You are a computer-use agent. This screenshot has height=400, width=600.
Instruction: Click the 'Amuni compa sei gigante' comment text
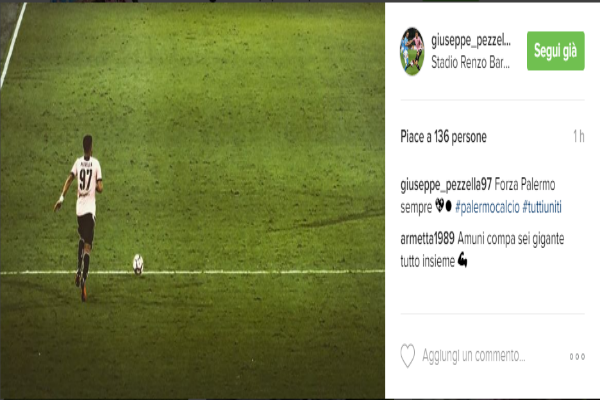pos(510,239)
